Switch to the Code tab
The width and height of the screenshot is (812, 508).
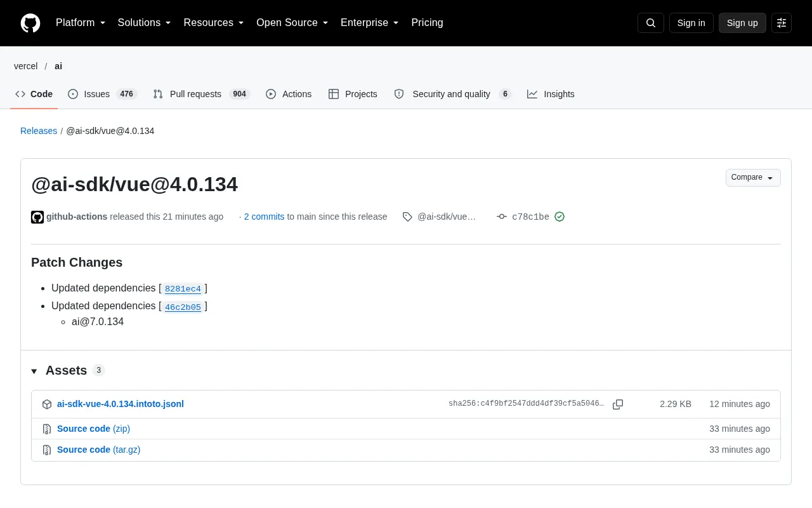coord(34,94)
